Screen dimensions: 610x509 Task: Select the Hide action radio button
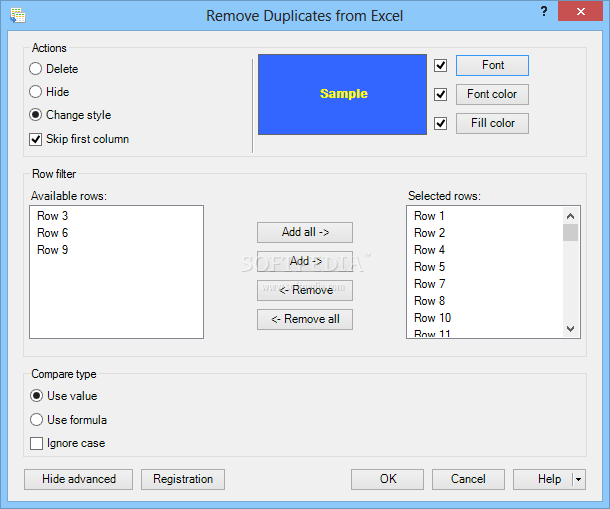35,91
